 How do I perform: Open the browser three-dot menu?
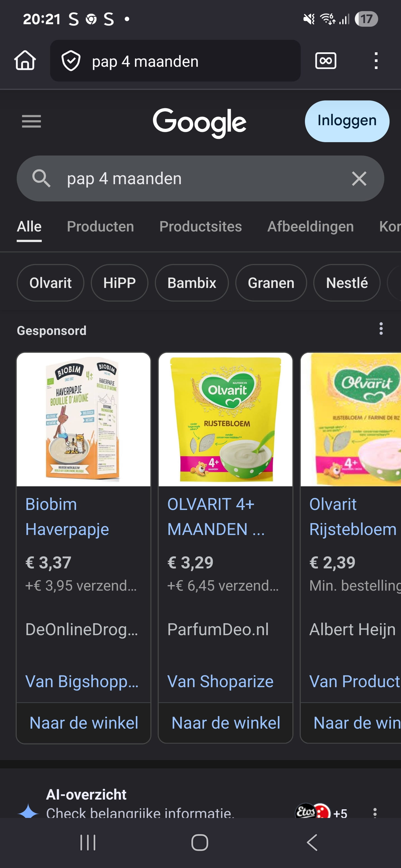(376, 61)
